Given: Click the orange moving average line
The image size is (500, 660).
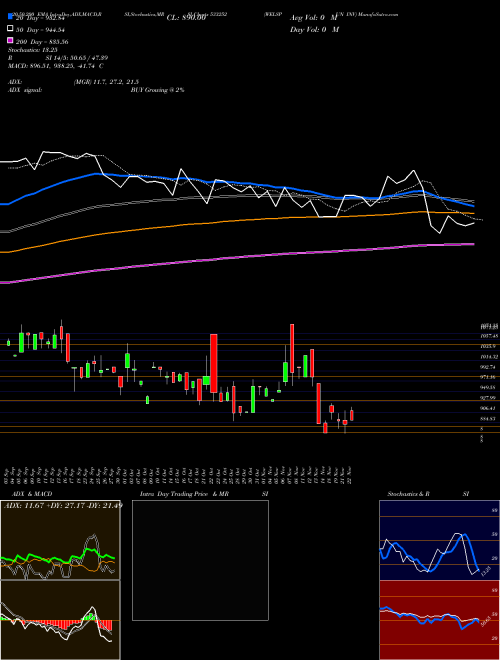Looking at the screenshot, I should pyautogui.click(x=237, y=220).
